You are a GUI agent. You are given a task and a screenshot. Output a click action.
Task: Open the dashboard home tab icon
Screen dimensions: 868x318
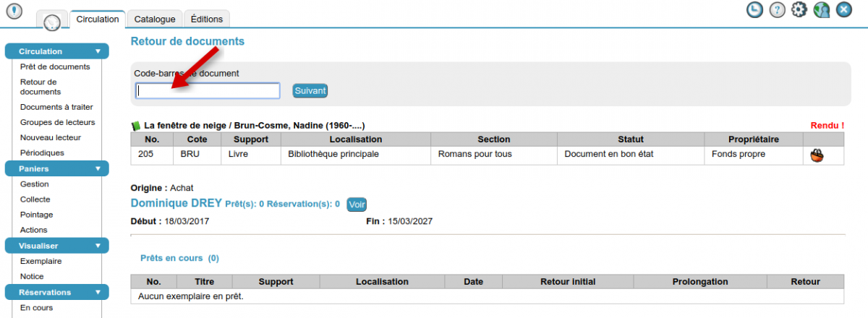coord(51,22)
